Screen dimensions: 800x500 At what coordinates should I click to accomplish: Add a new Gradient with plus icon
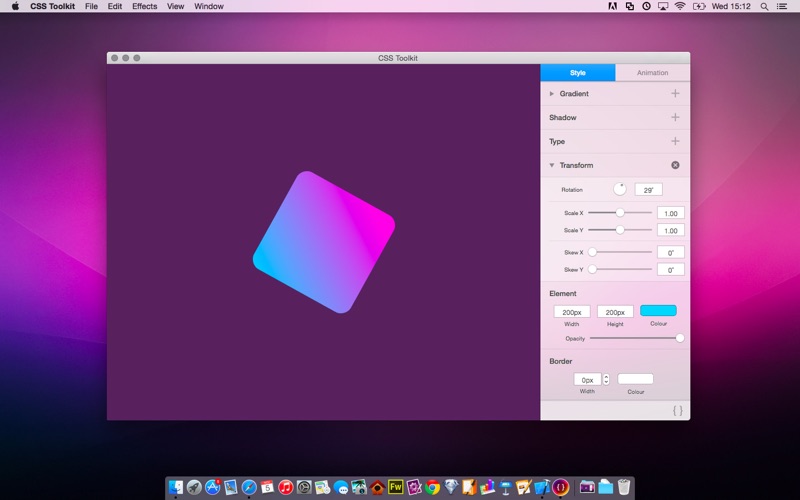675,93
